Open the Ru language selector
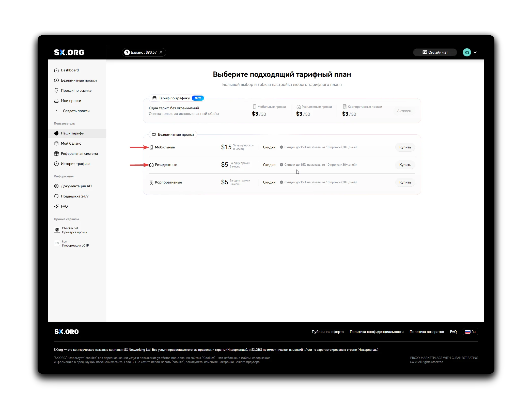 tap(470, 332)
